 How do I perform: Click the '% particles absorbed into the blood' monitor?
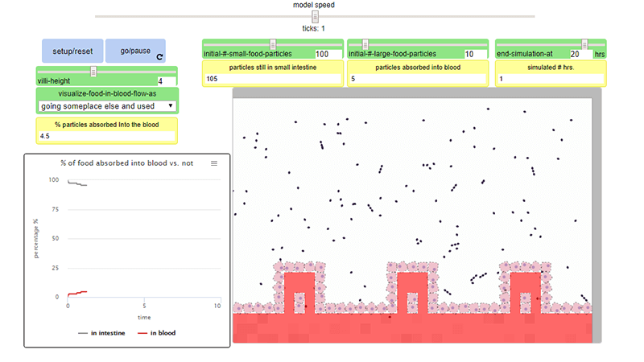tap(107, 130)
